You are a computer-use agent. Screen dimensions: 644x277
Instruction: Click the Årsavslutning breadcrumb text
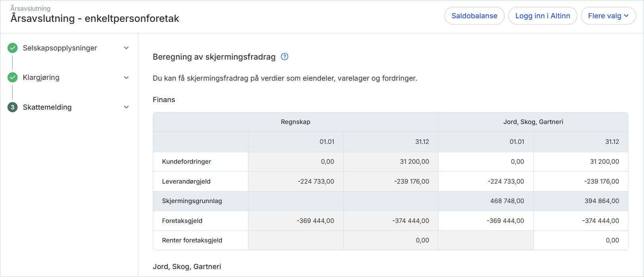point(31,8)
